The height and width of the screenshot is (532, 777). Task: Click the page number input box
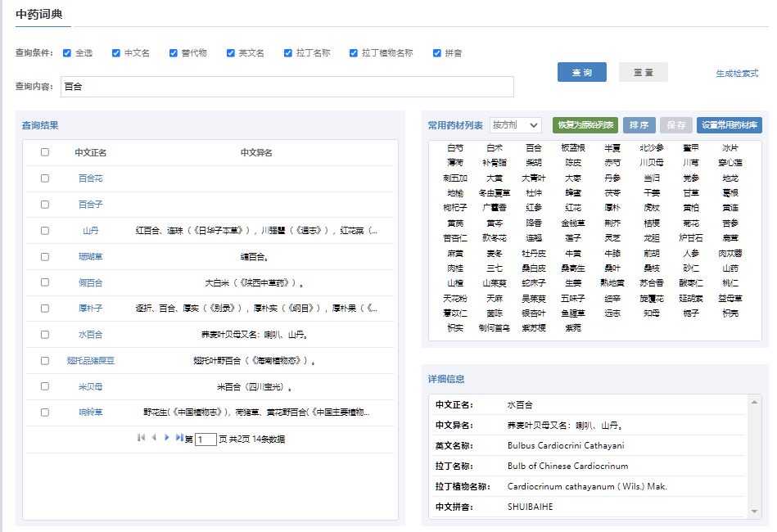pyautogui.click(x=206, y=440)
